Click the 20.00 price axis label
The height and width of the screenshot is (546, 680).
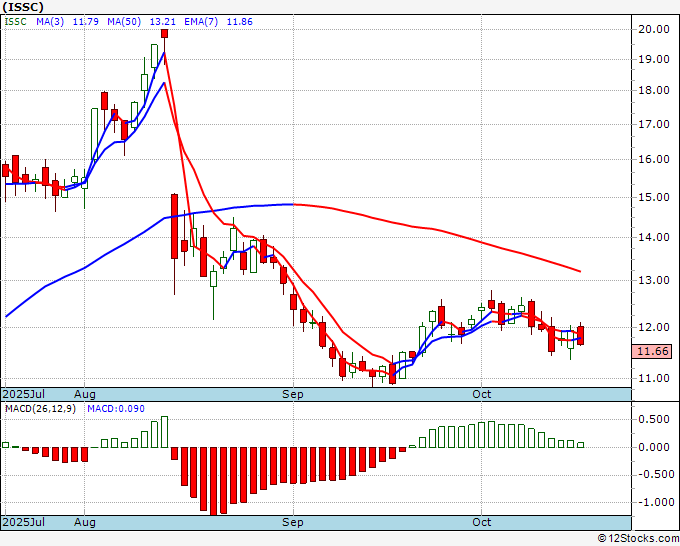pos(654,29)
